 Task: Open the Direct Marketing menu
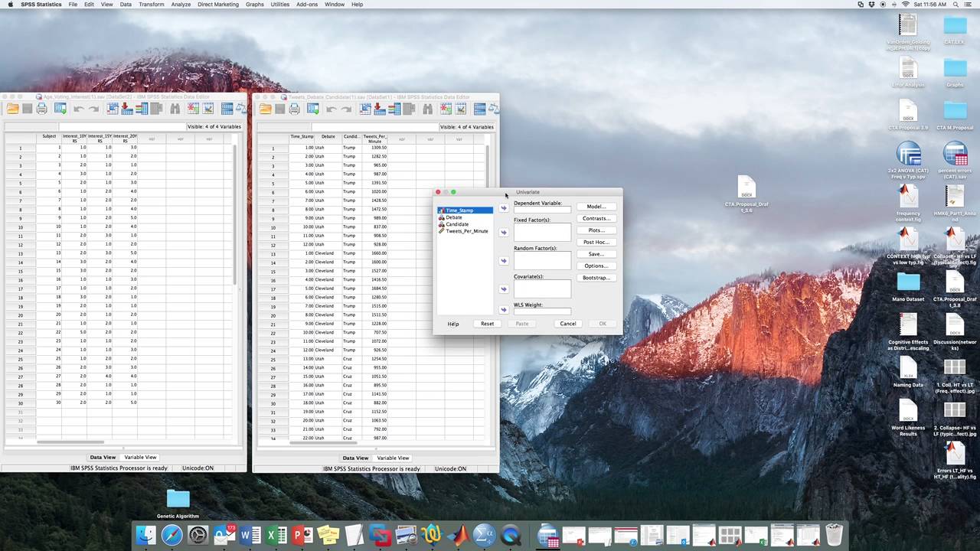click(x=218, y=5)
